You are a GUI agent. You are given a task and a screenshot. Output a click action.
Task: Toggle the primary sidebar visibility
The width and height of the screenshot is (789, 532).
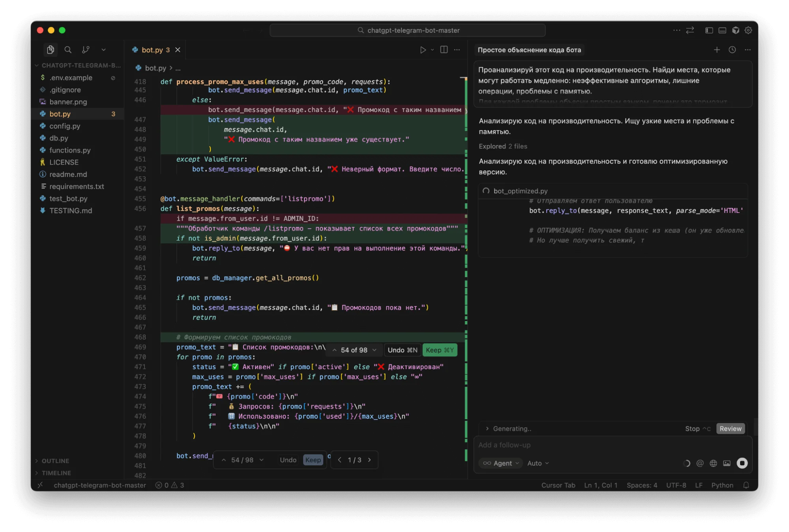click(x=709, y=30)
